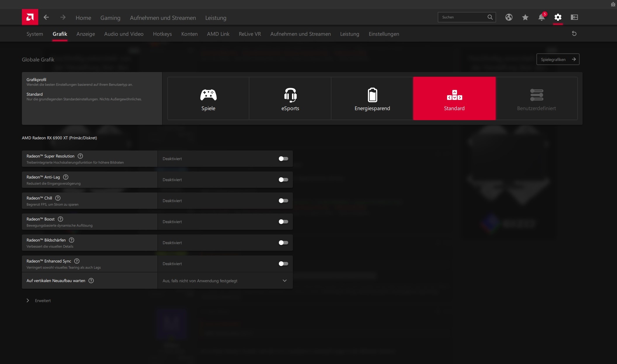Click the settings gear icon
617x364 pixels.
558,17
